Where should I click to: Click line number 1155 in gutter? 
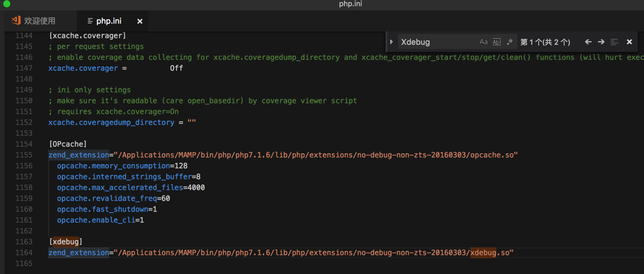click(x=23, y=155)
